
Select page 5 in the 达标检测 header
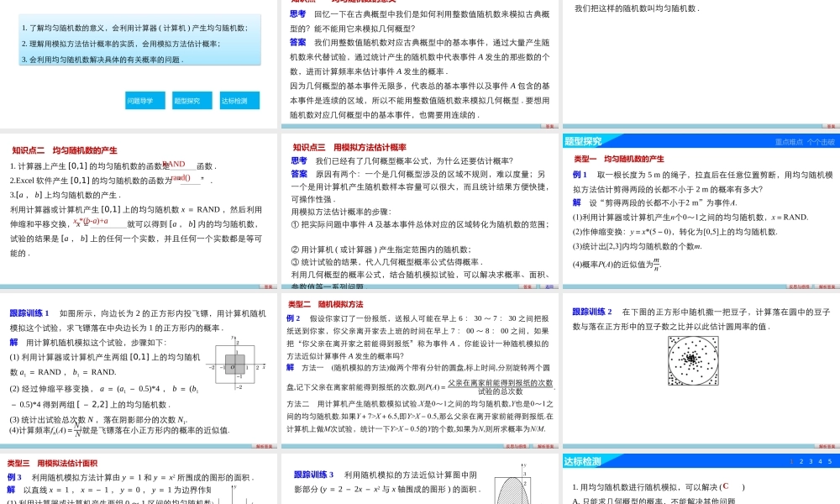point(830,460)
